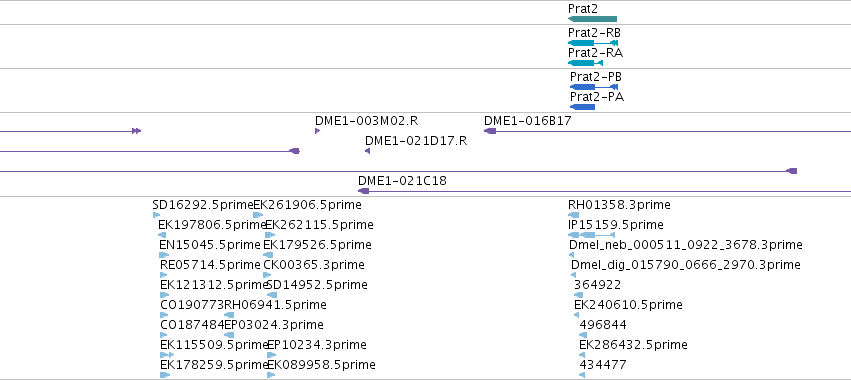Select the EP10234.3prime EST label
This screenshot has height=380, width=851.
pos(317,346)
